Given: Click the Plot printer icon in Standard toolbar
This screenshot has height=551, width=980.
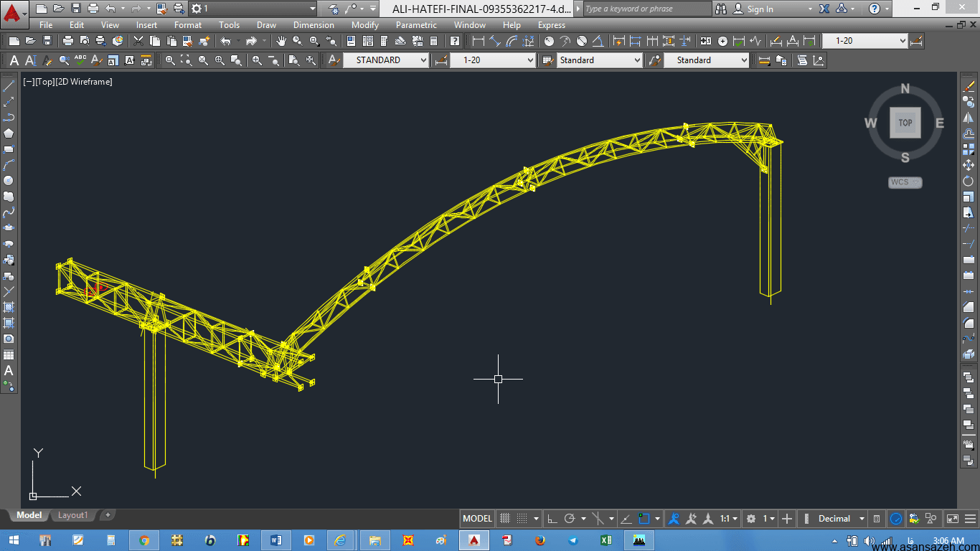Looking at the screenshot, I should (x=67, y=41).
